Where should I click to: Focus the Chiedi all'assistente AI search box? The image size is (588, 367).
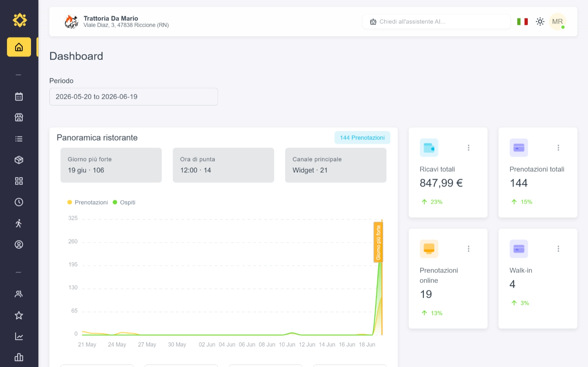tap(436, 22)
